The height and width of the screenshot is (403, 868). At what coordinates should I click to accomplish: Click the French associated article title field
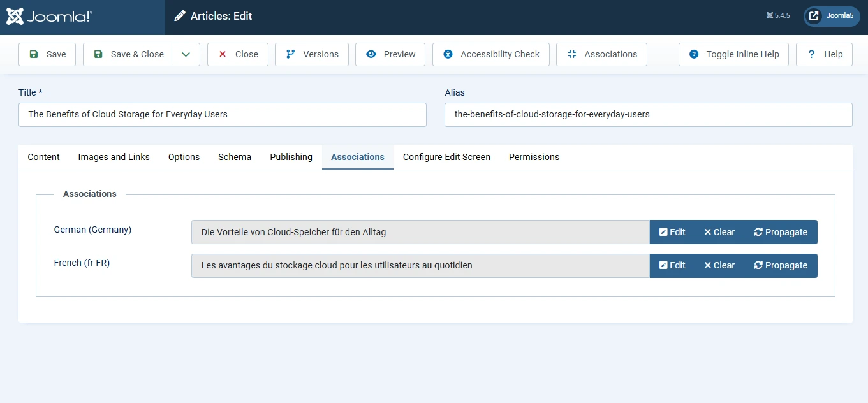point(420,265)
